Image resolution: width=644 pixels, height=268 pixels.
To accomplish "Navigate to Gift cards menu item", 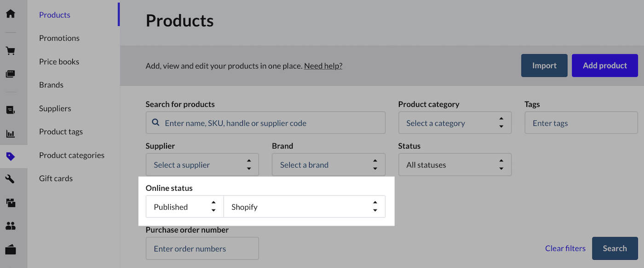I will [56, 178].
